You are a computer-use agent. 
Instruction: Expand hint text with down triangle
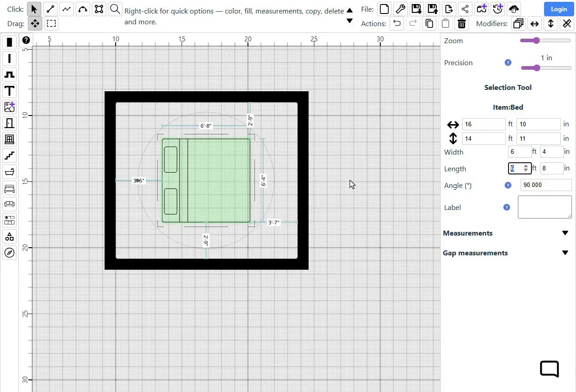pos(350,21)
